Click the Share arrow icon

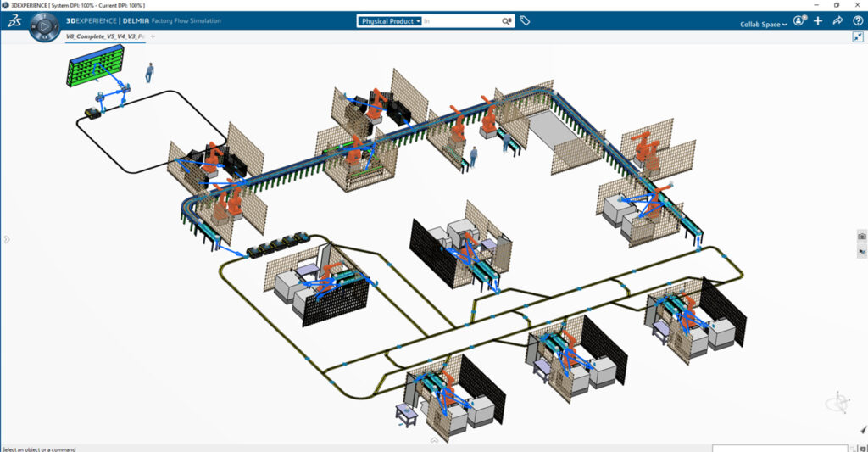[837, 21]
